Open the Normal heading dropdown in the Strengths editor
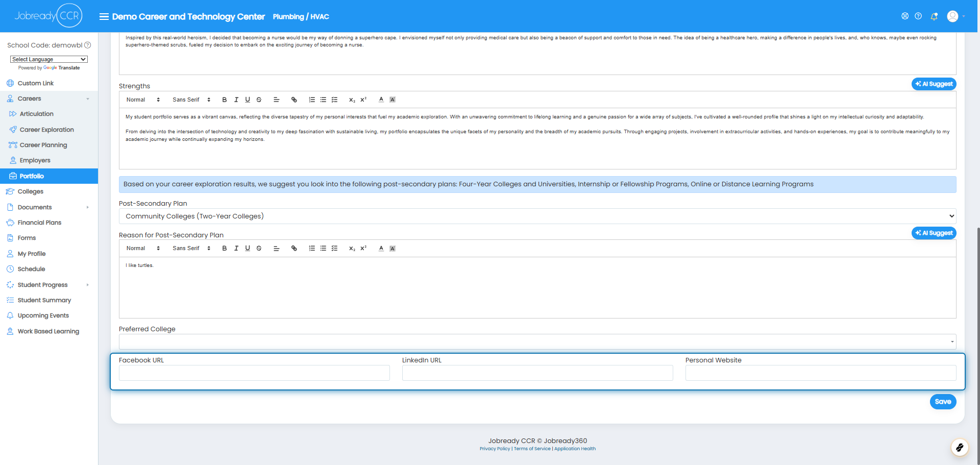Screen dimensions: 980x465 coord(143,100)
